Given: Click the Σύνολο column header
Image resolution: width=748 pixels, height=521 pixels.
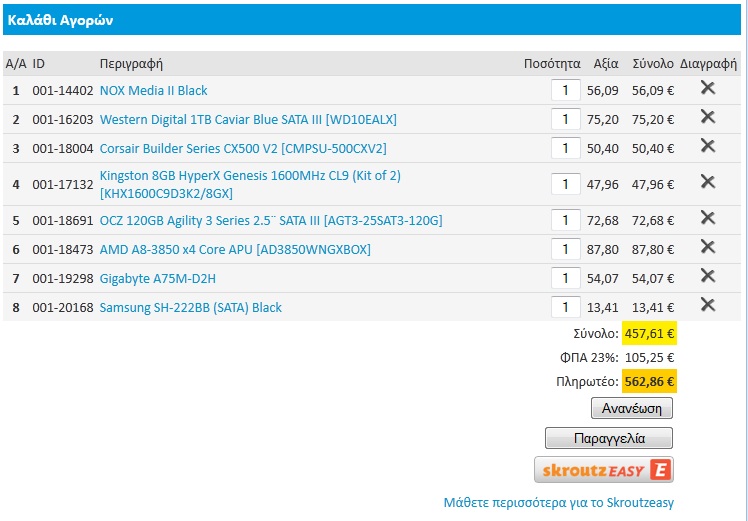Looking at the screenshot, I should 653,63.
